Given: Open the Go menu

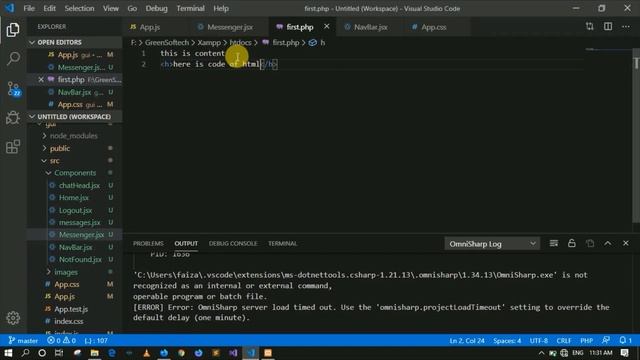Looking at the screenshot, I should tap(132, 8).
